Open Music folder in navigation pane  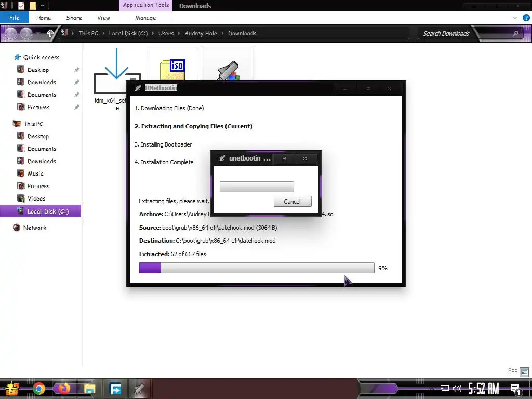click(x=35, y=174)
